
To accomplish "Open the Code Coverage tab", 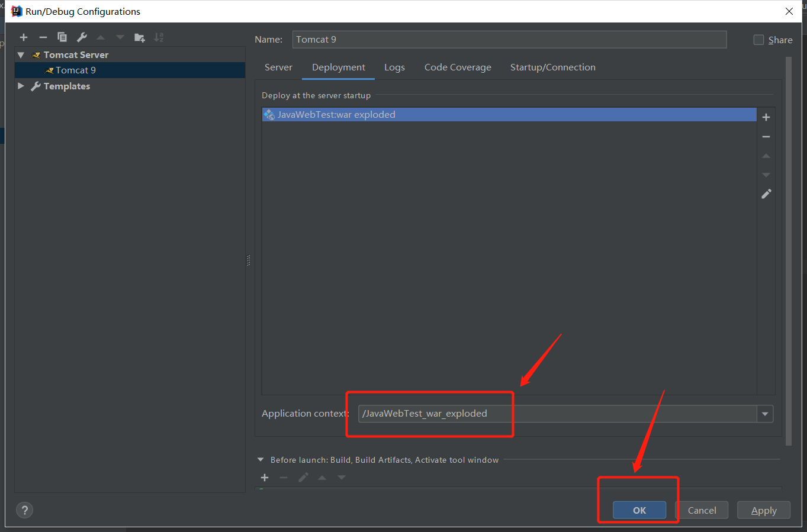I will pos(457,67).
